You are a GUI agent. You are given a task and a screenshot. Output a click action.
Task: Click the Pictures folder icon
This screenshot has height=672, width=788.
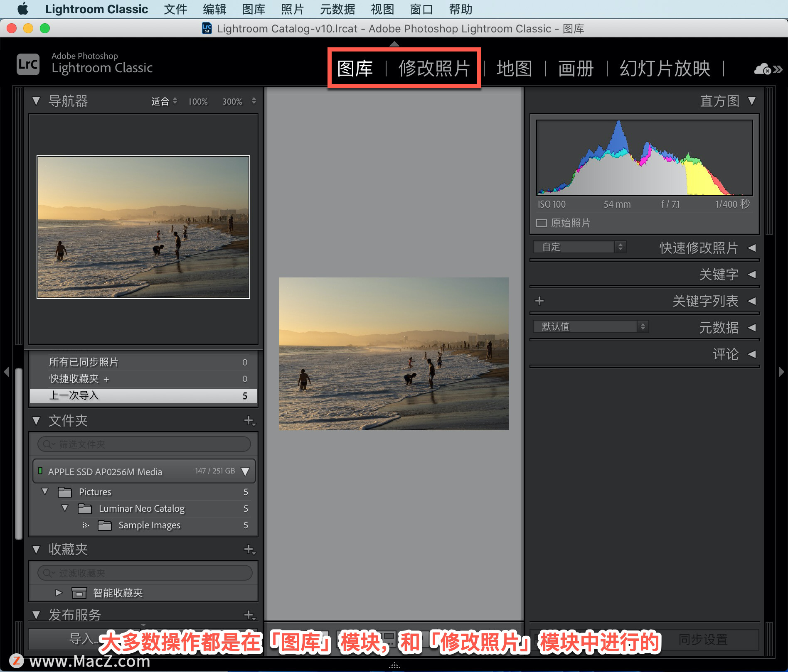(65, 492)
